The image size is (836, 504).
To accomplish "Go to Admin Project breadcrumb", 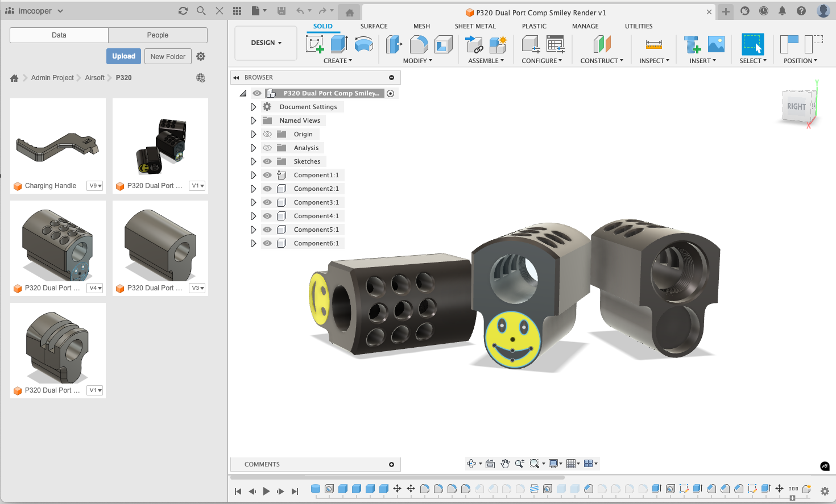I will (52, 78).
